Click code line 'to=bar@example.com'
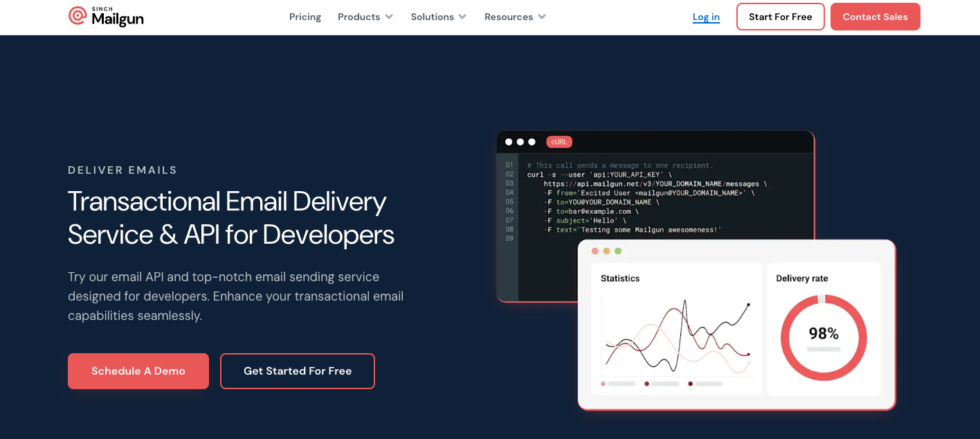 click(x=591, y=211)
